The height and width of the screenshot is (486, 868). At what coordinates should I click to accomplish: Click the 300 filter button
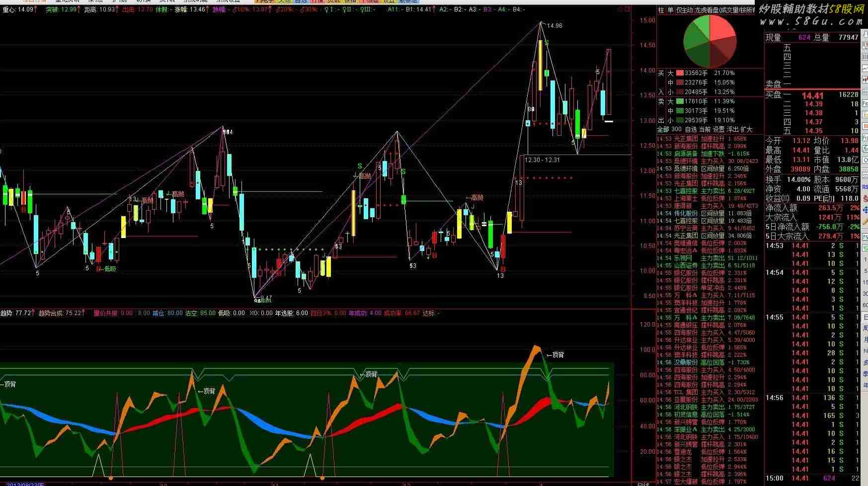[x=676, y=129]
